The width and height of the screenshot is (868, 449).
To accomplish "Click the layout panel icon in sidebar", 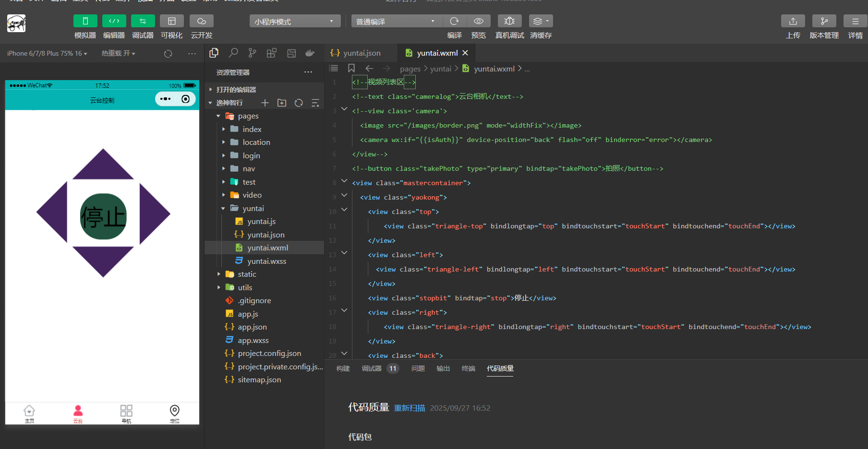I will 291,53.
